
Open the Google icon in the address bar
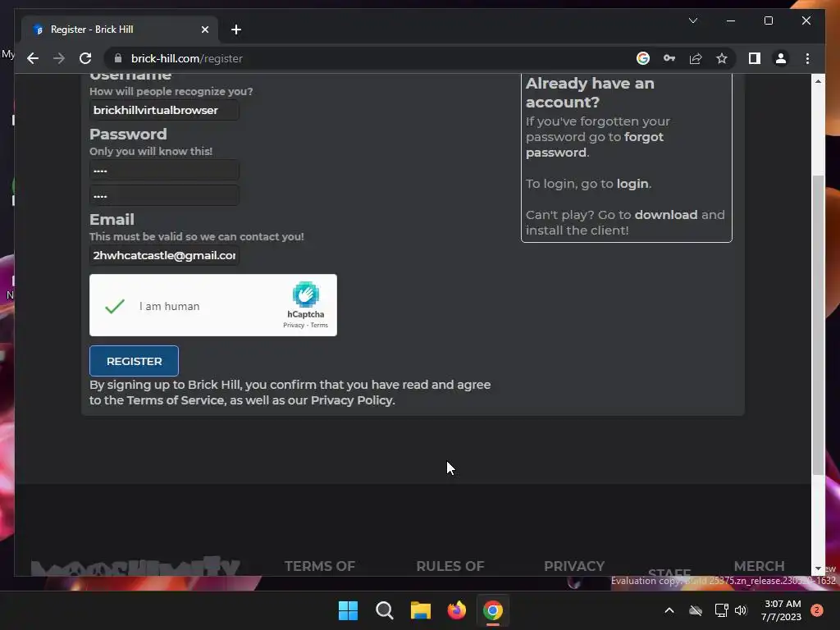[x=643, y=58]
